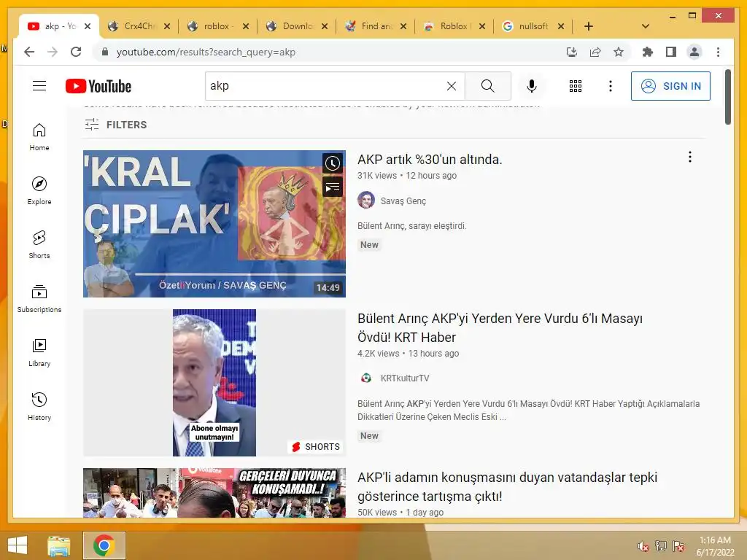Screen dimensions: 747x560
Task: Add KRAL ÇIPLAK video to Watch Later
Action: pos(333,163)
